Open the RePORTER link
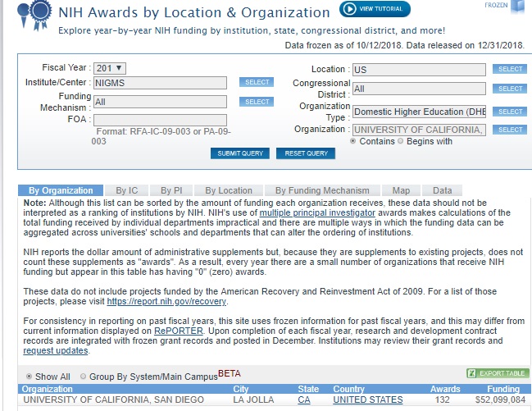This screenshot has height=411, width=532. coord(179,331)
